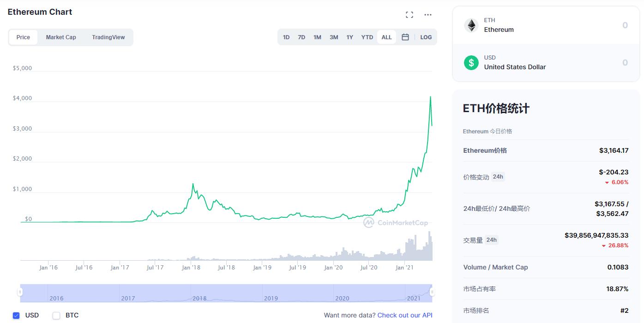Switch to the Market Cap tab
The width and height of the screenshot is (644, 323).
(61, 37)
